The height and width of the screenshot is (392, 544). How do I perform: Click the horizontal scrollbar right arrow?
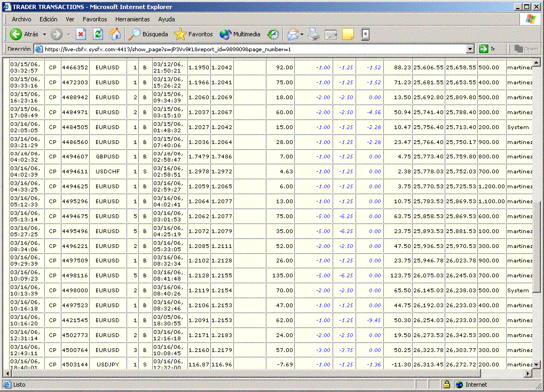(529, 373)
